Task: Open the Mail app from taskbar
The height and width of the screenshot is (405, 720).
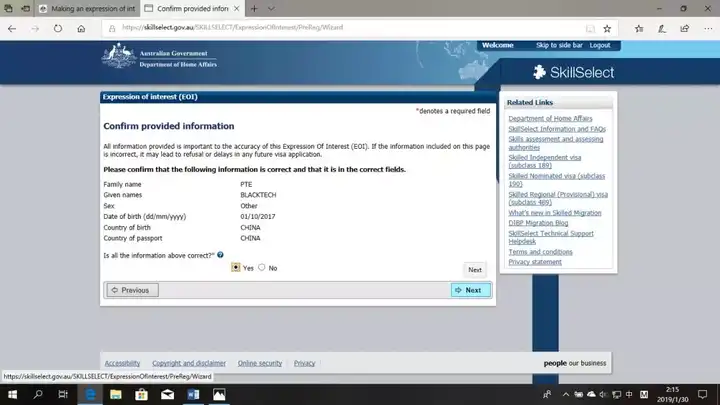Action: pyautogui.click(x=168, y=394)
